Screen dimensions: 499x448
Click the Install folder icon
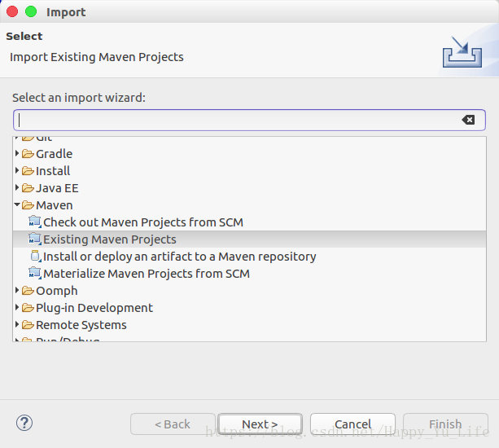(x=28, y=171)
